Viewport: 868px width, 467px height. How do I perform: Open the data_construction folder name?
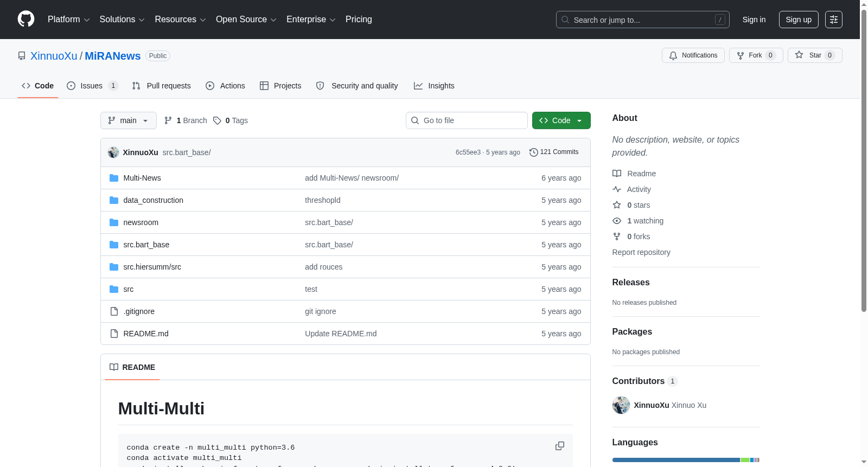(x=154, y=200)
